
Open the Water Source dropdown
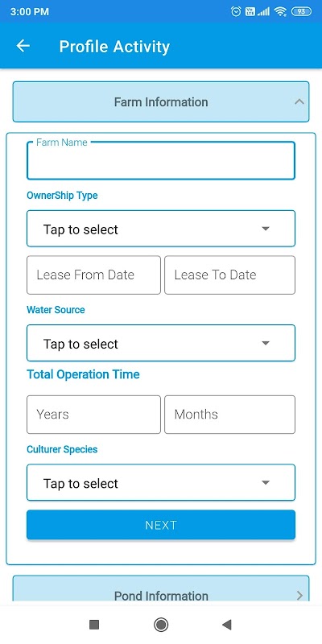[161, 343]
